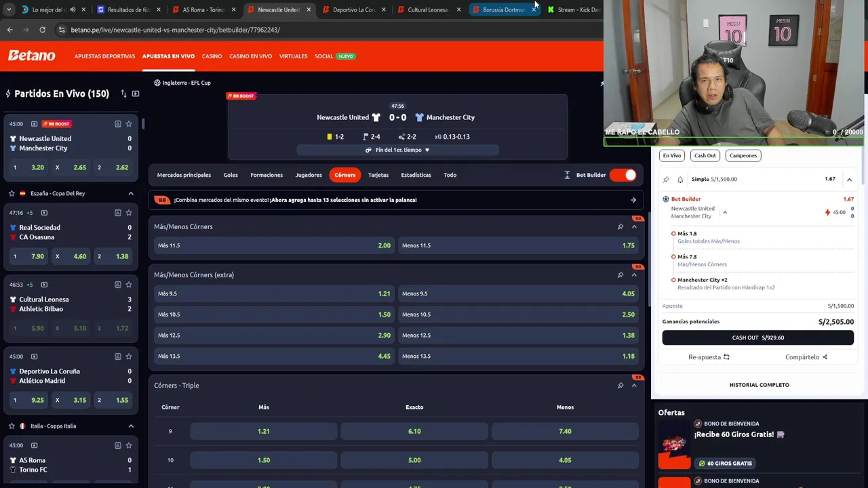Select Menos 11.5 corners at 1.75

[518, 245]
